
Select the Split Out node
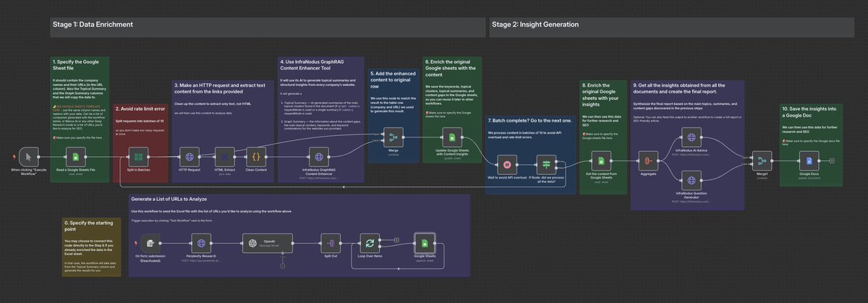click(332, 244)
